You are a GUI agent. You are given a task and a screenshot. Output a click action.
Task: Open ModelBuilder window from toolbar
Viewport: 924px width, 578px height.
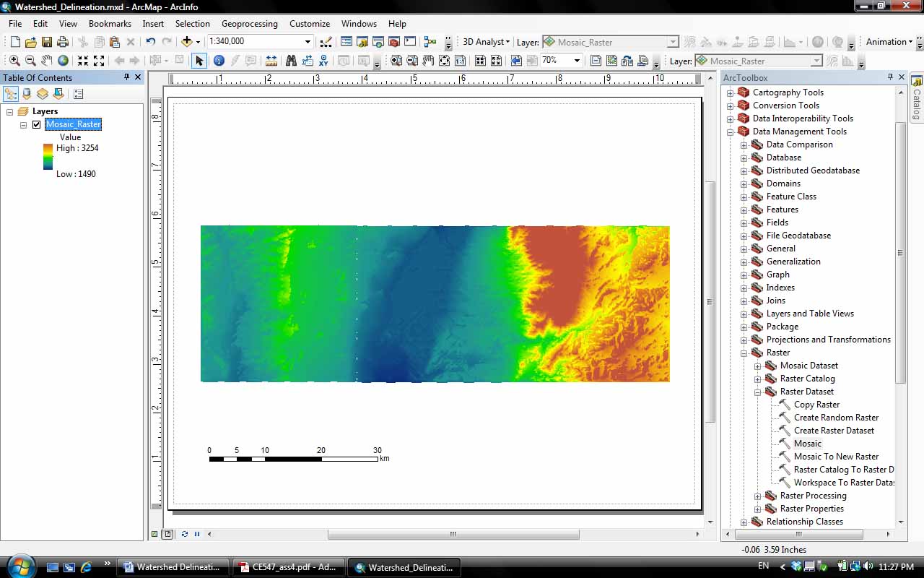[430, 42]
